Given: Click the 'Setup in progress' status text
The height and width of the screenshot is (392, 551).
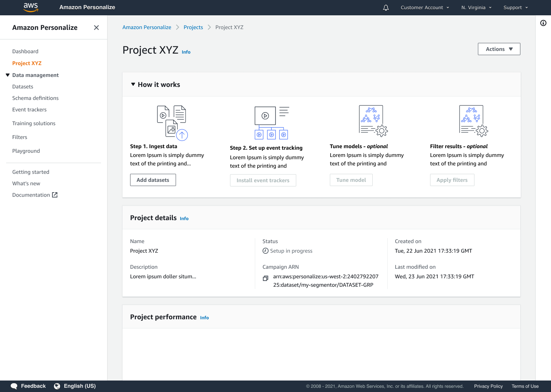Looking at the screenshot, I should click(291, 251).
